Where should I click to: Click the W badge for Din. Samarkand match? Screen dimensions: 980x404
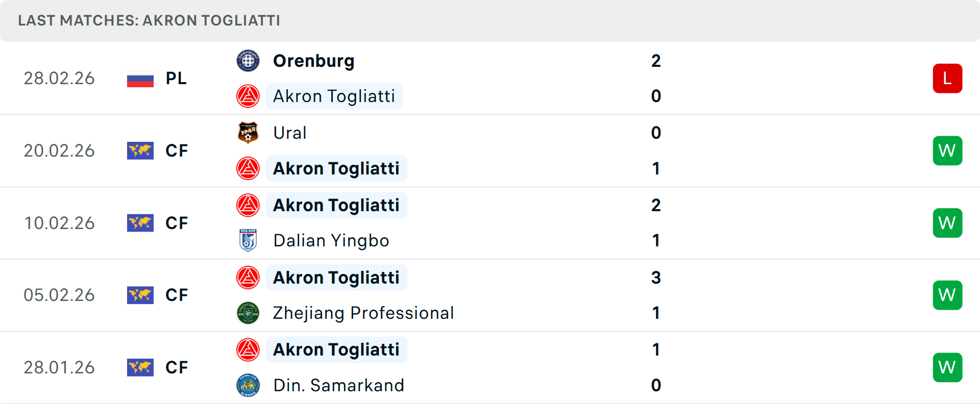947,367
